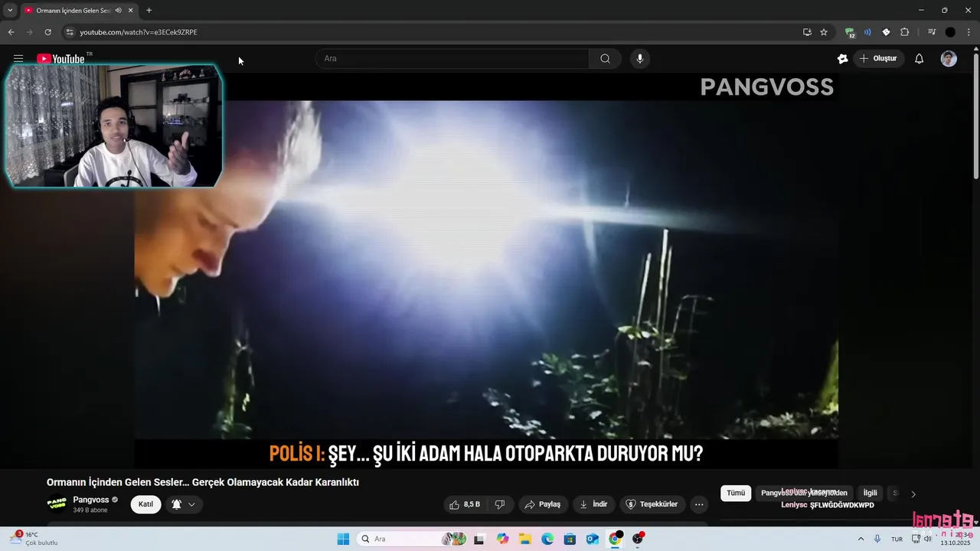The width and height of the screenshot is (980, 551).
Task: Open Outlook from taskbar
Action: (x=592, y=539)
